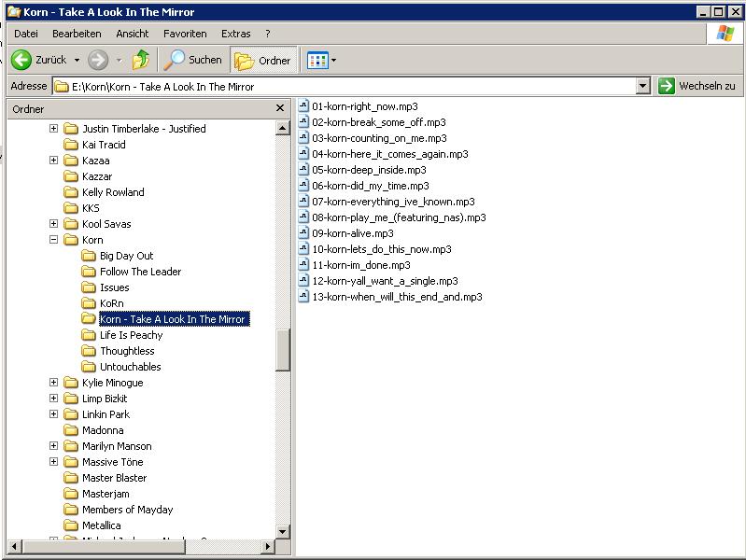Click folder tree horizontal scrollbar thumb
Viewport: 746px width, 560px height.
104,546
